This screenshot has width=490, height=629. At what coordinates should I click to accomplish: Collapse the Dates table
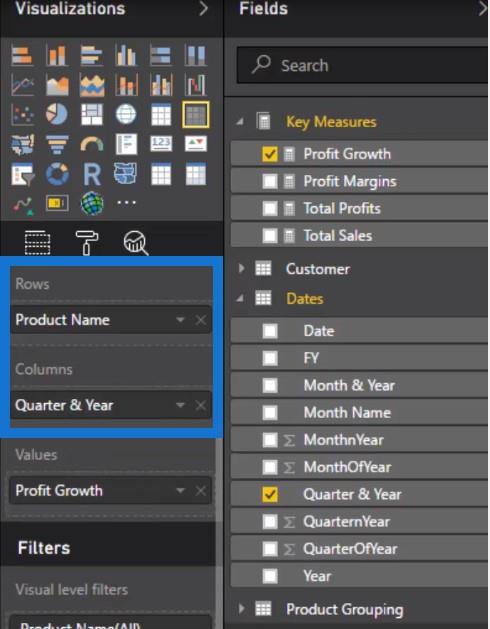(240, 298)
